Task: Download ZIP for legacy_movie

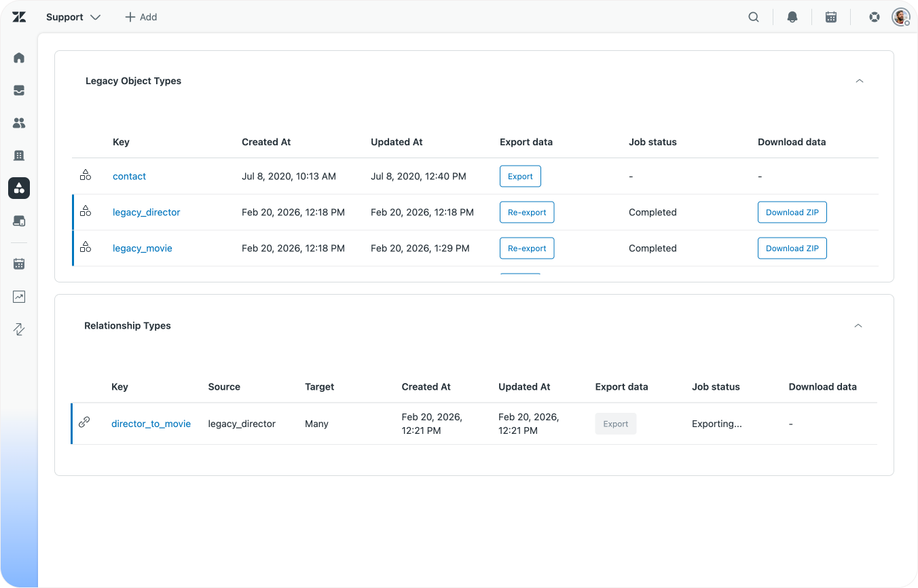Action: click(x=792, y=249)
